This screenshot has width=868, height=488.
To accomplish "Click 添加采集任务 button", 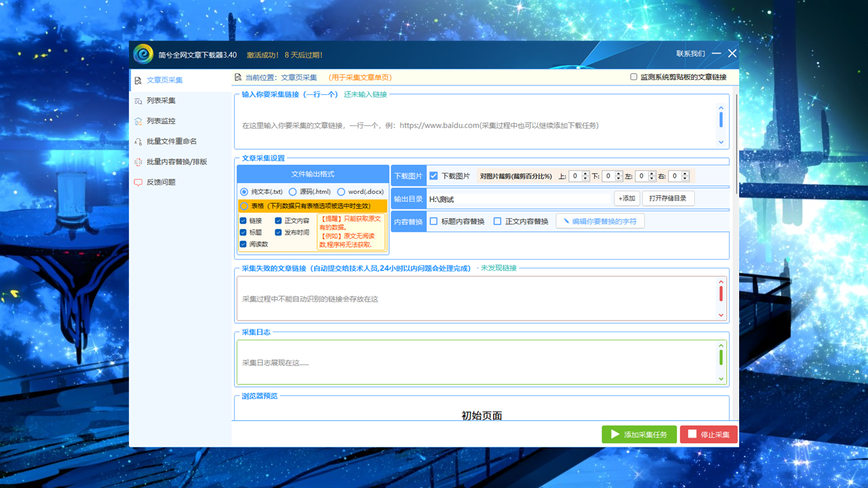I will 639,434.
